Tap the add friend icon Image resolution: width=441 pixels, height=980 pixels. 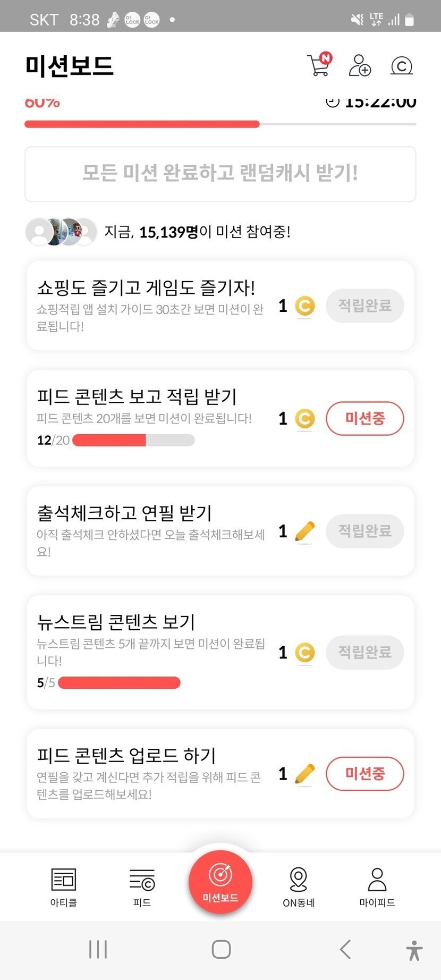(360, 66)
